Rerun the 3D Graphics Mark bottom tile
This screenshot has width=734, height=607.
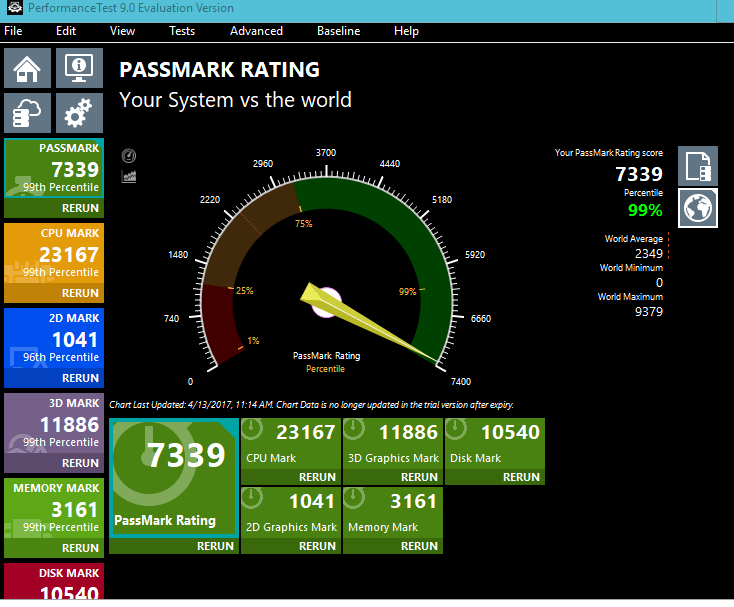393,477
